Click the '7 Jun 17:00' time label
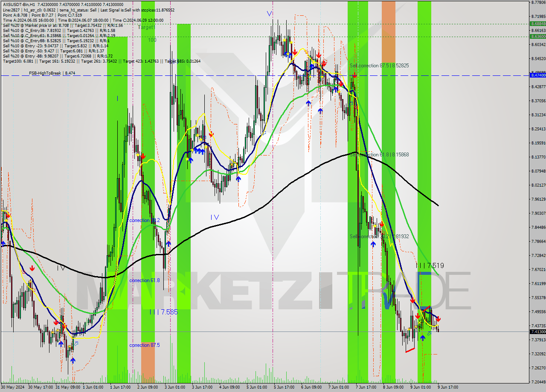 click(x=366, y=387)
